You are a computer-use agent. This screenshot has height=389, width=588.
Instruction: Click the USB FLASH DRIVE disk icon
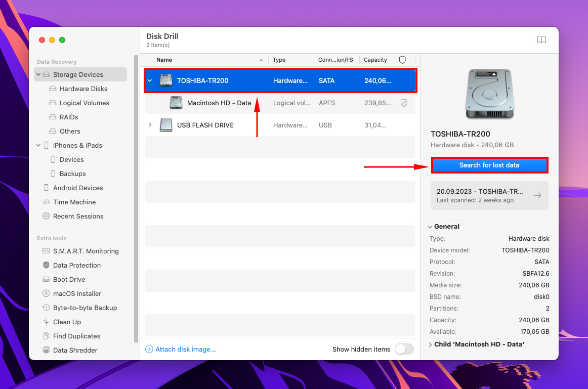click(x=166, y=125)
